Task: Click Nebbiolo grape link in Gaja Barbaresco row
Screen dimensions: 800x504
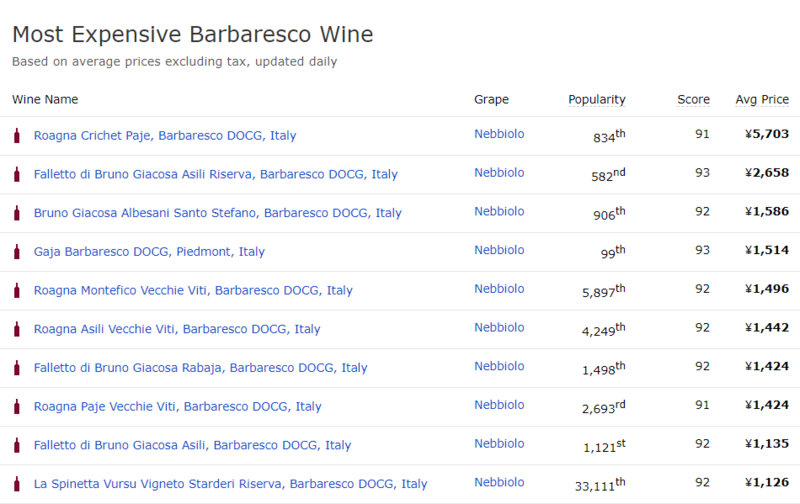Action: coord(499,250)
